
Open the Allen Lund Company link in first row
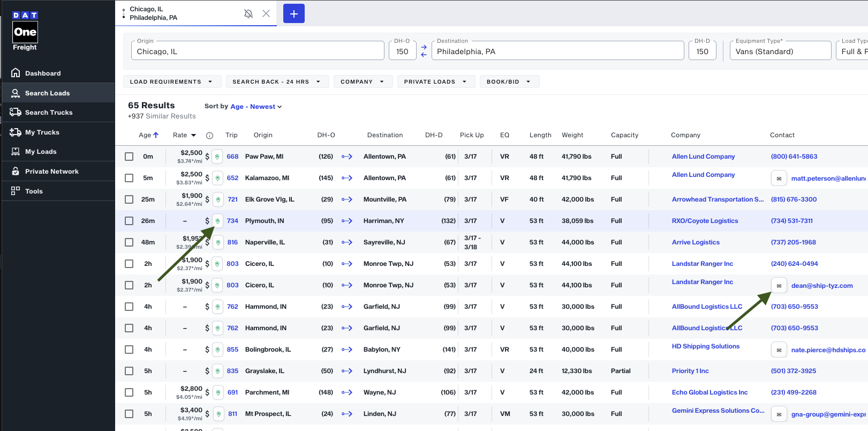703,157
